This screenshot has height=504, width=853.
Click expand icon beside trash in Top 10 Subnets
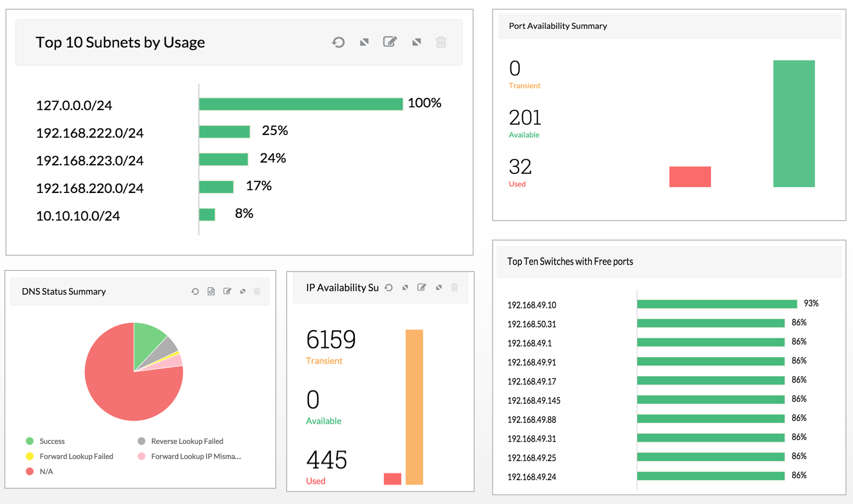(x=416, y=42)
